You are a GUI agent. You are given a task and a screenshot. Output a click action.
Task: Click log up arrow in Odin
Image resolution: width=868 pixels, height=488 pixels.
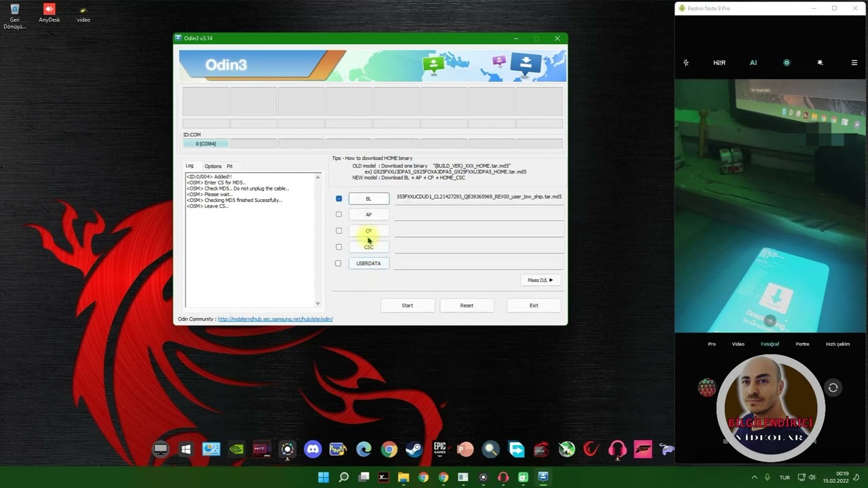coord(317,178)
